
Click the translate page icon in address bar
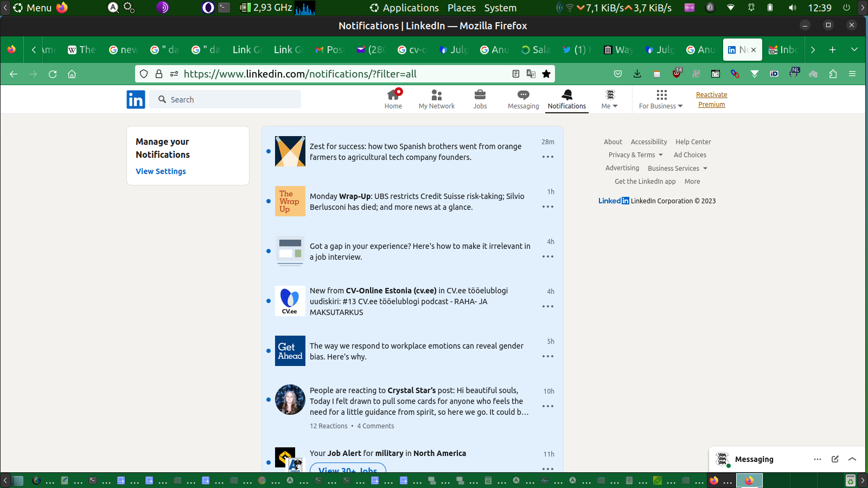[x=531, y=74]
